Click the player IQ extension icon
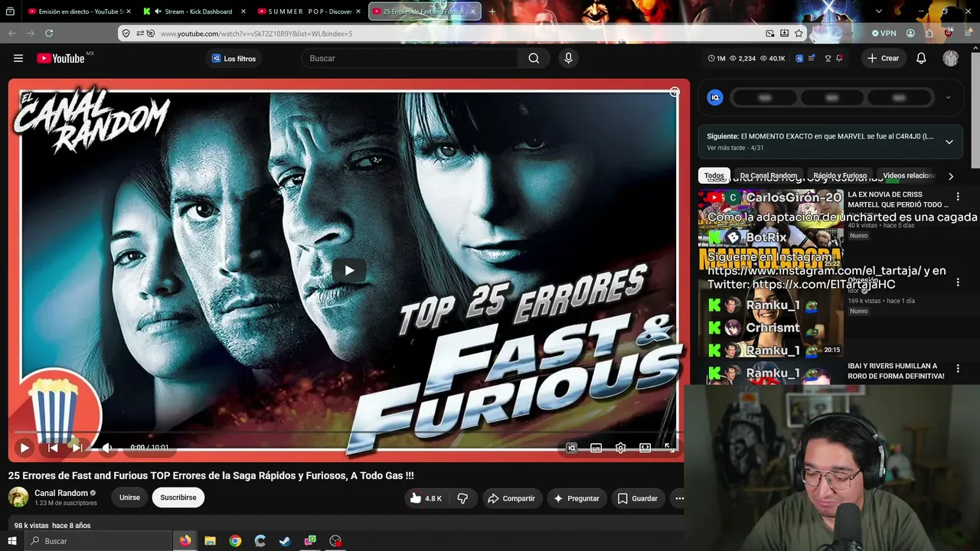 pos(571,448)
